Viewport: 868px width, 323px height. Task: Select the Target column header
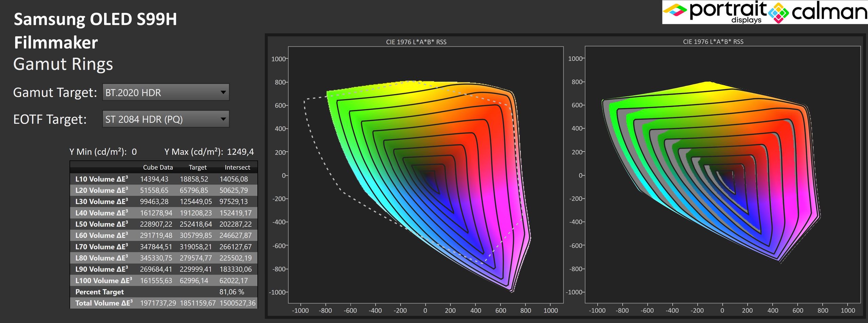coord(198,167)
